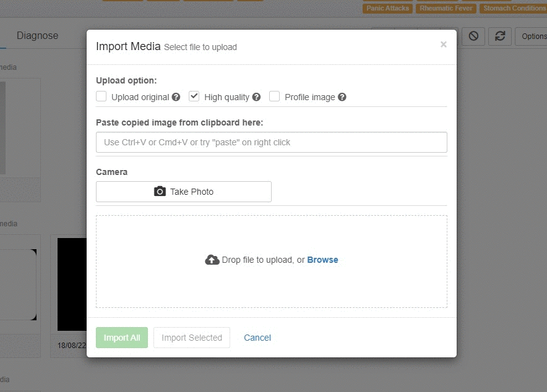Click the refresh icon in background toolbar

coord(500,36)
